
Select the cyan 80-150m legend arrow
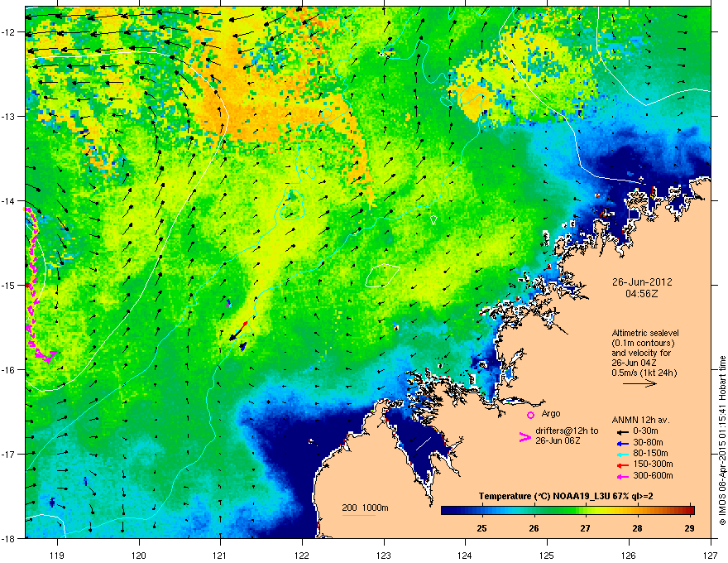click(622, 454)
